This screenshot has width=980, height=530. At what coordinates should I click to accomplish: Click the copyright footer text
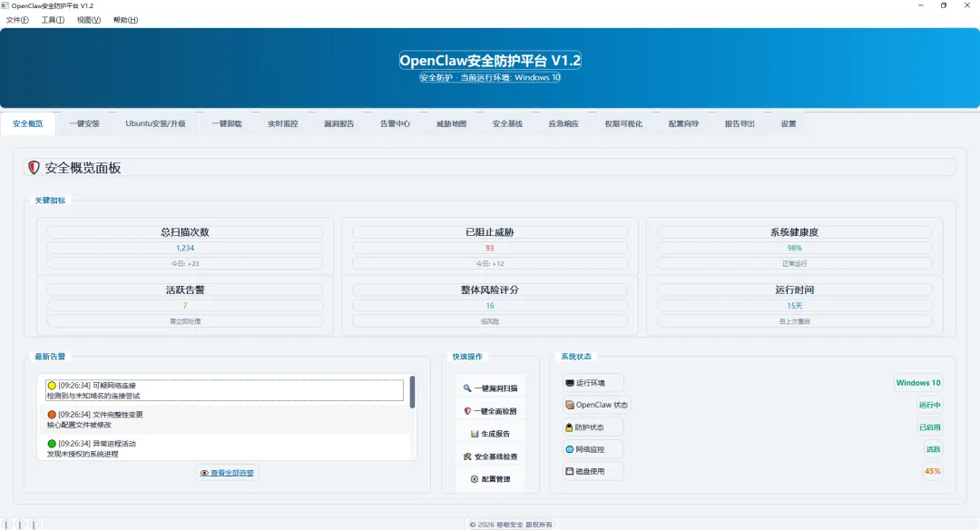pyautogui.click(x=511, y=525)
